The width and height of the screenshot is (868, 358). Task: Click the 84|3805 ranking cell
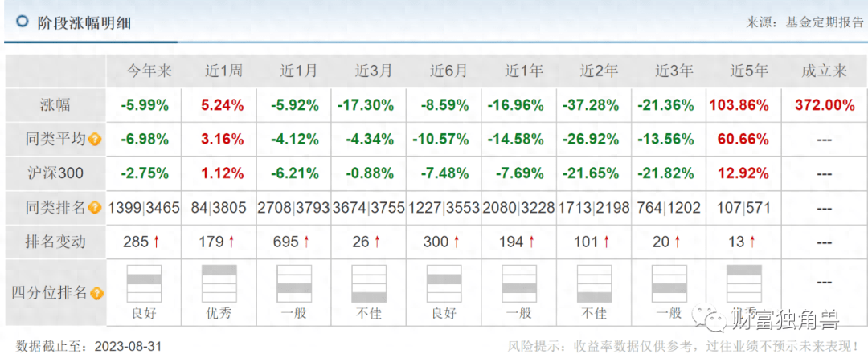click(x=219, y=208)
